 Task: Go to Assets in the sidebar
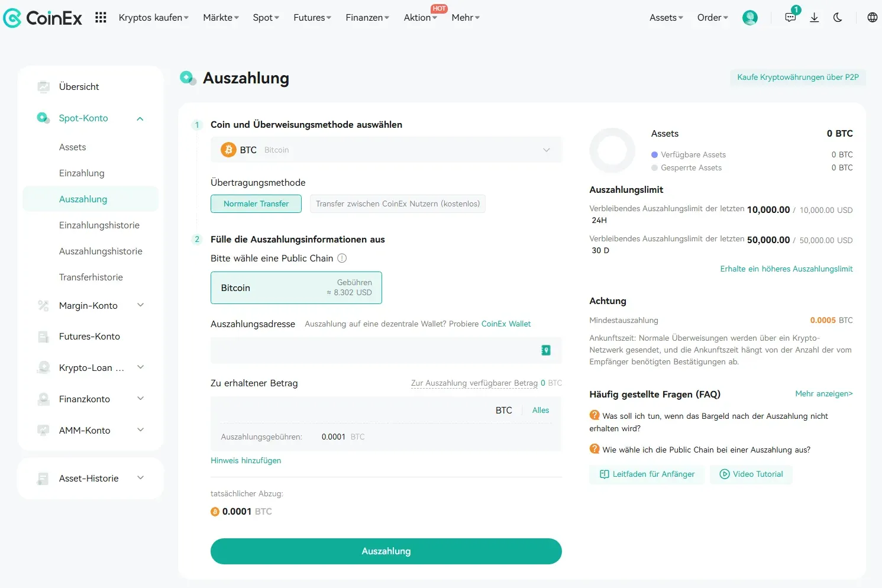(x=73, y=147)
